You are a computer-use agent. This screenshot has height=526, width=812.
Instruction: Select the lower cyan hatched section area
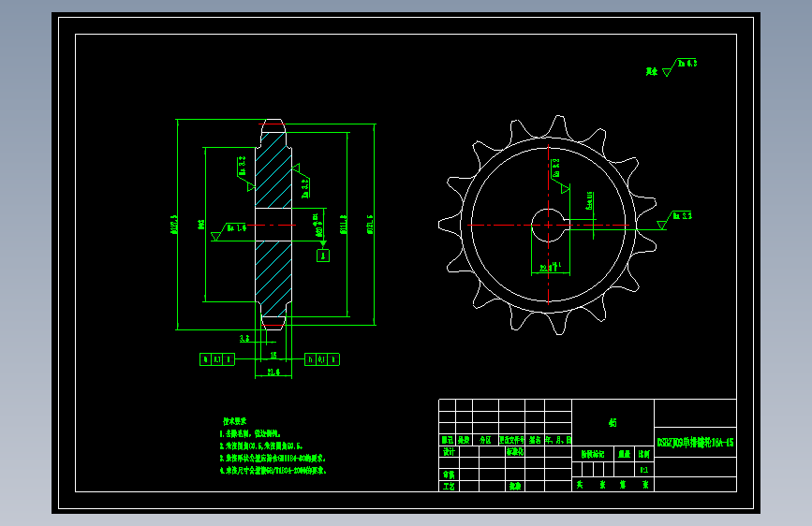coord(273,279)
